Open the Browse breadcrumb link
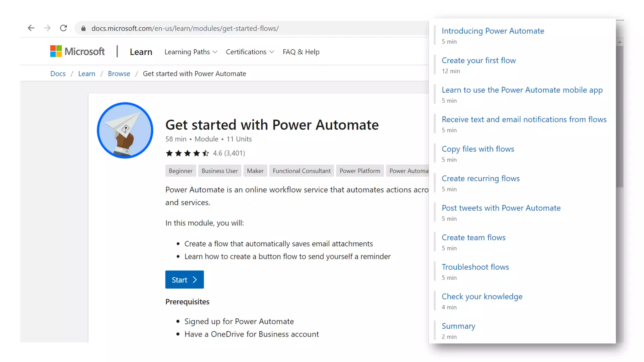The width and height of the screenshot is (644, 362). tap(119, 74)
